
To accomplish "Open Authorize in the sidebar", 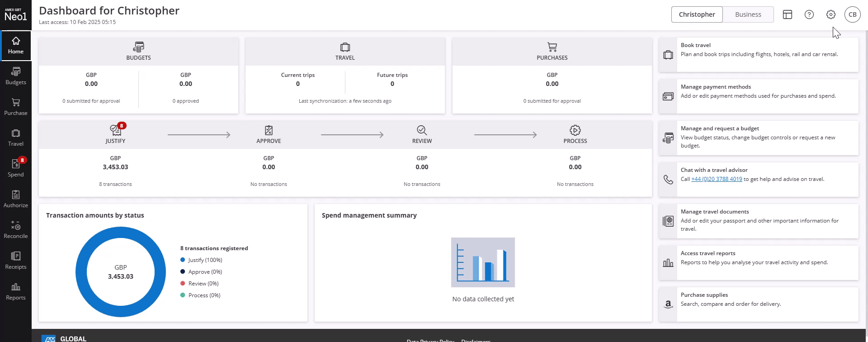I will [16, 199].
